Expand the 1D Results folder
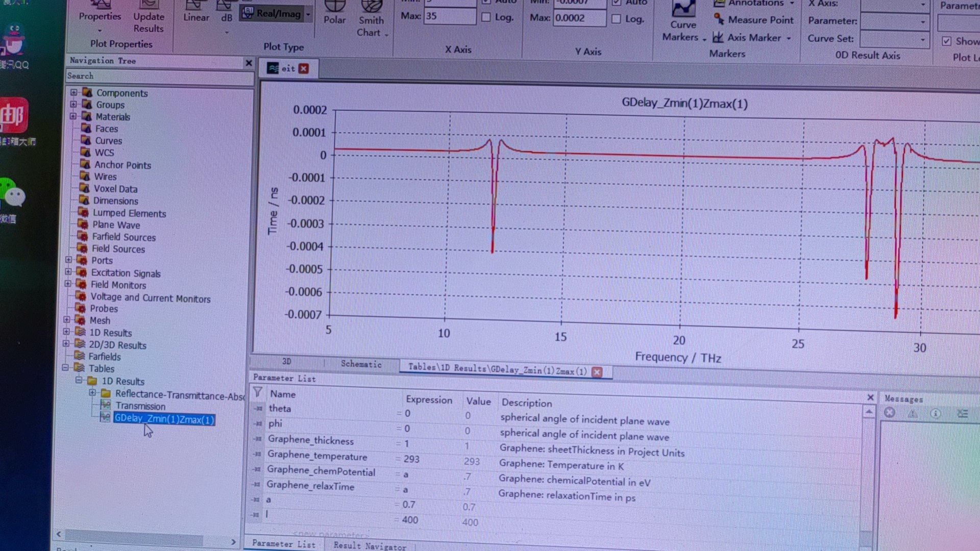Screen dimensions: 980x551 66,332
